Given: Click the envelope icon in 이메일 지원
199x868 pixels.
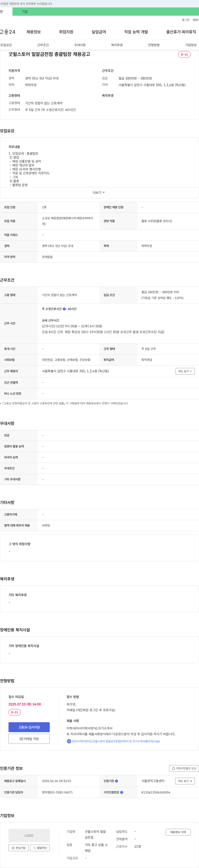Looking at the screenshot, I should pos(21,739).
